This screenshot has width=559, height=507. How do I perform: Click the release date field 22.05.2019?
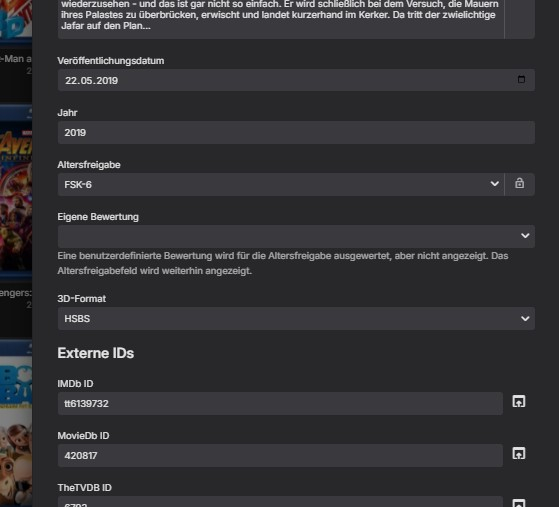(x=296, y=80)
